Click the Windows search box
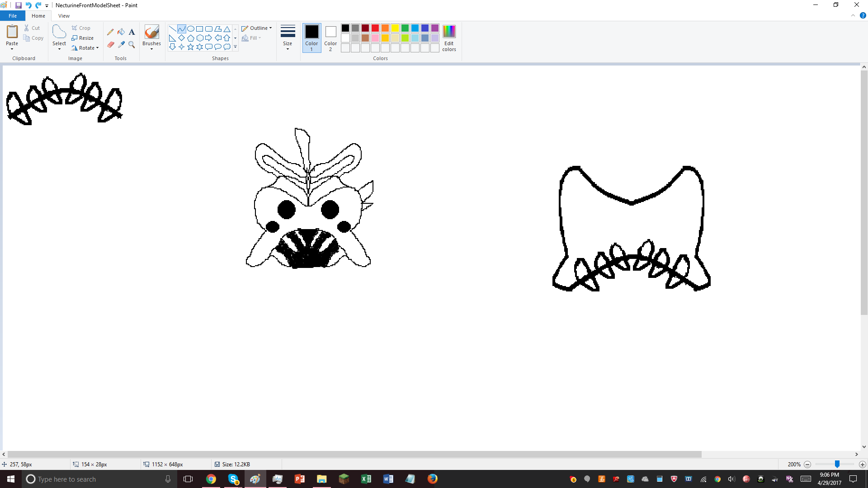868x488 pixels. (x=99, y=479)
